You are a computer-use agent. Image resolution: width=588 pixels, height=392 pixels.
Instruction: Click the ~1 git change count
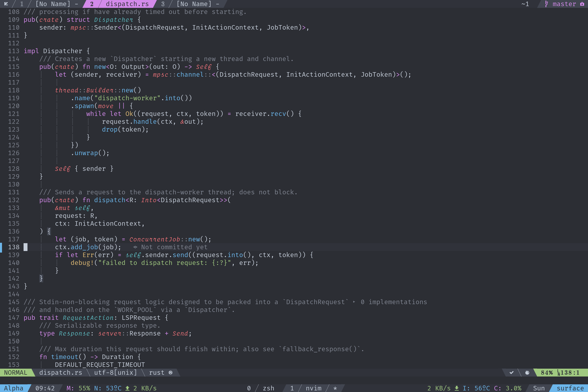(525, 4)
